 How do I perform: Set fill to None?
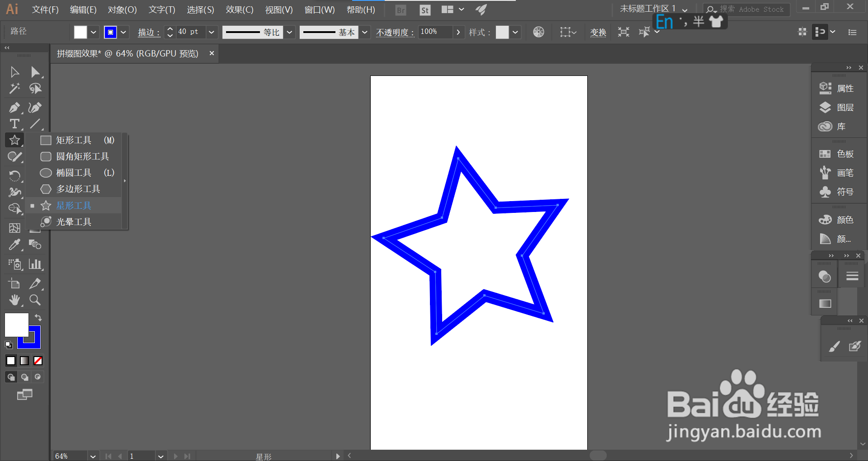pos(38,361)
